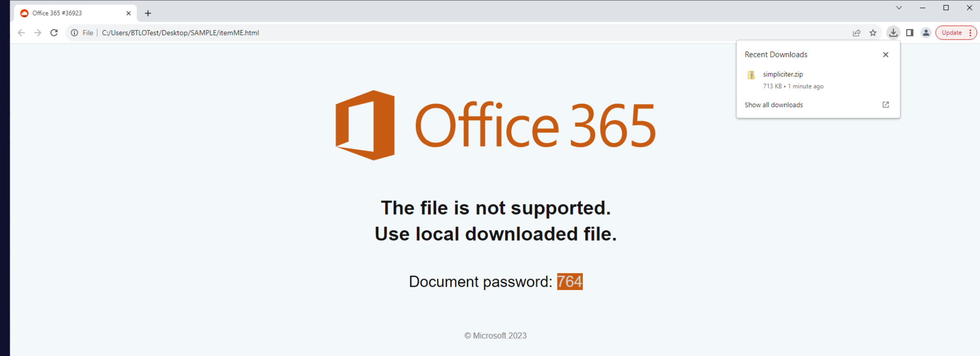This screenshot has width=980, height=356.
Task: Bookmark this page with the star icon
Action: (x=873, y=33)
